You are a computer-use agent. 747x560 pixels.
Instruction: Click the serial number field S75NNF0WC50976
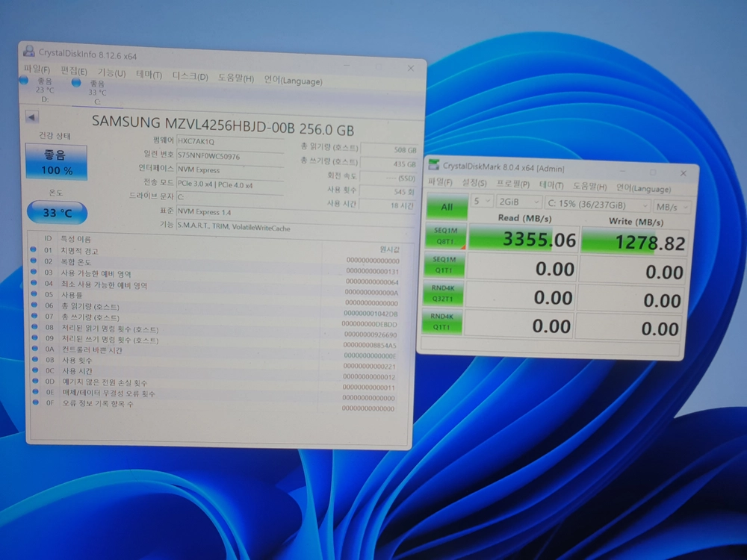[230, 156]
